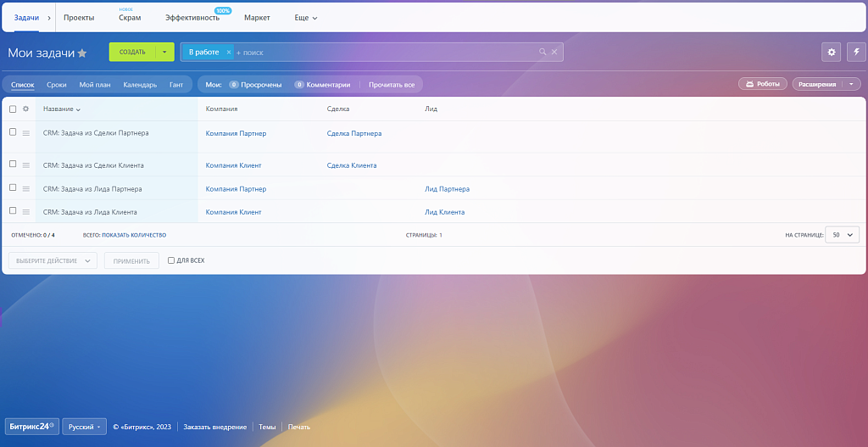Click the Роботы button

click(763, 85)
